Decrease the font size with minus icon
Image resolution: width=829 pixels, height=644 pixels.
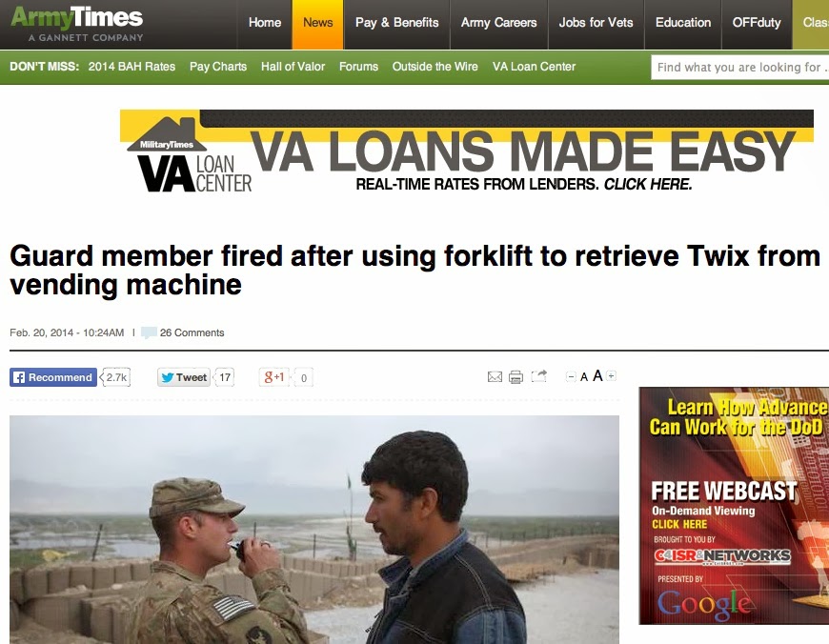pyautogui.click(x=571, y=376)
